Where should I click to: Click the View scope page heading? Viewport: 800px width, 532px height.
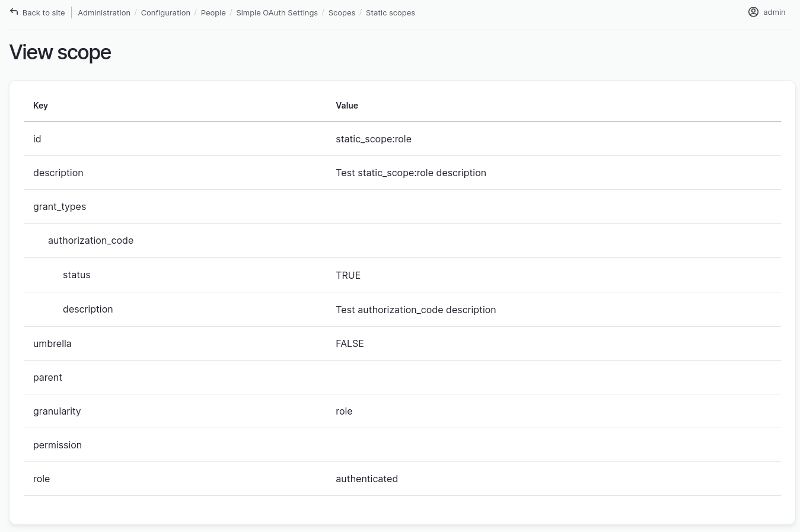pos(60,52)
